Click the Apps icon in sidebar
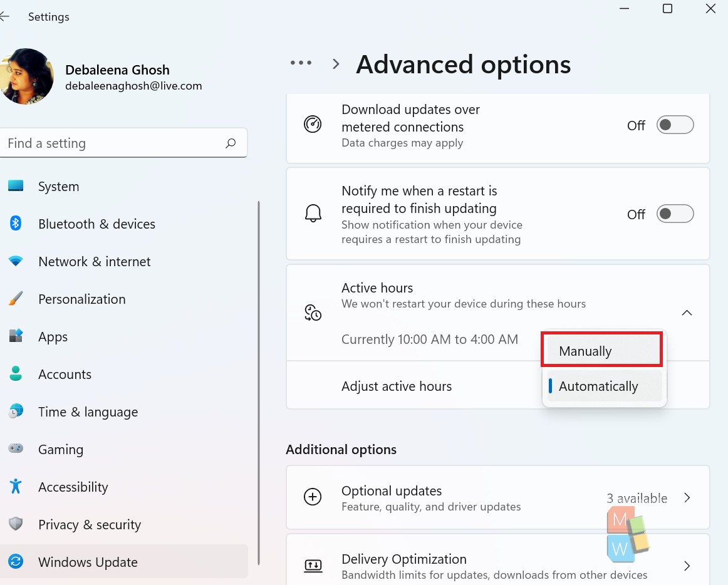This screenshot has width=728, height=585. click(x=16, y=336)
